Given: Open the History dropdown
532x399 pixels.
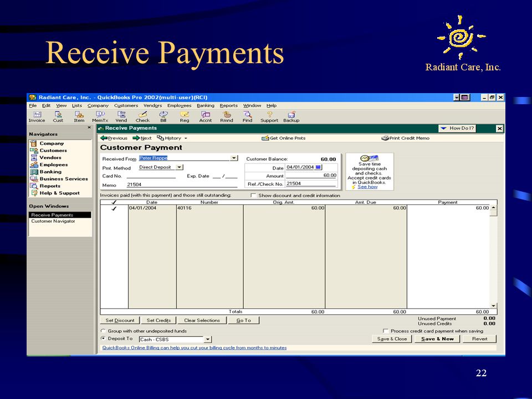Looking at the screenshot, I should tap(172, 138).
